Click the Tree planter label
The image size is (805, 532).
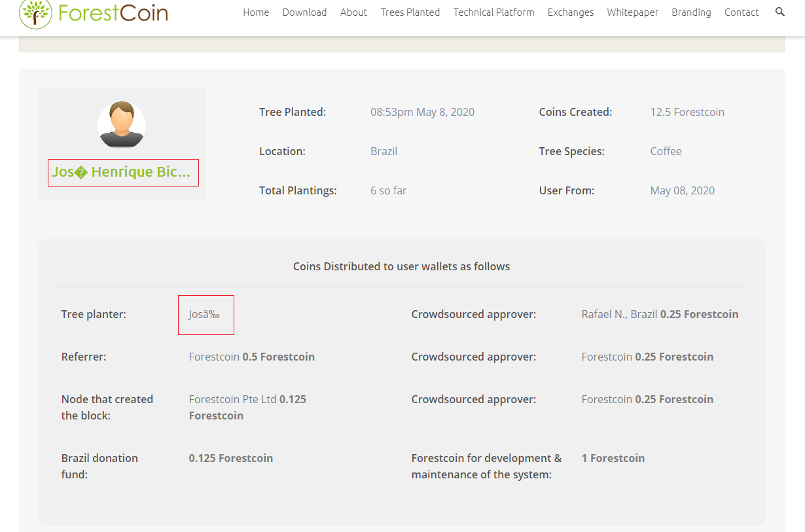(x=94, y=314)
